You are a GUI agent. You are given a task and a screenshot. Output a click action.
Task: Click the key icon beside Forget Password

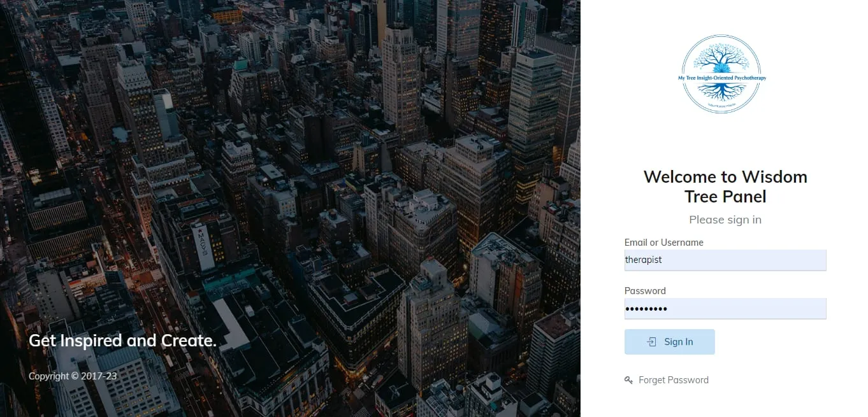click(628, 380)
